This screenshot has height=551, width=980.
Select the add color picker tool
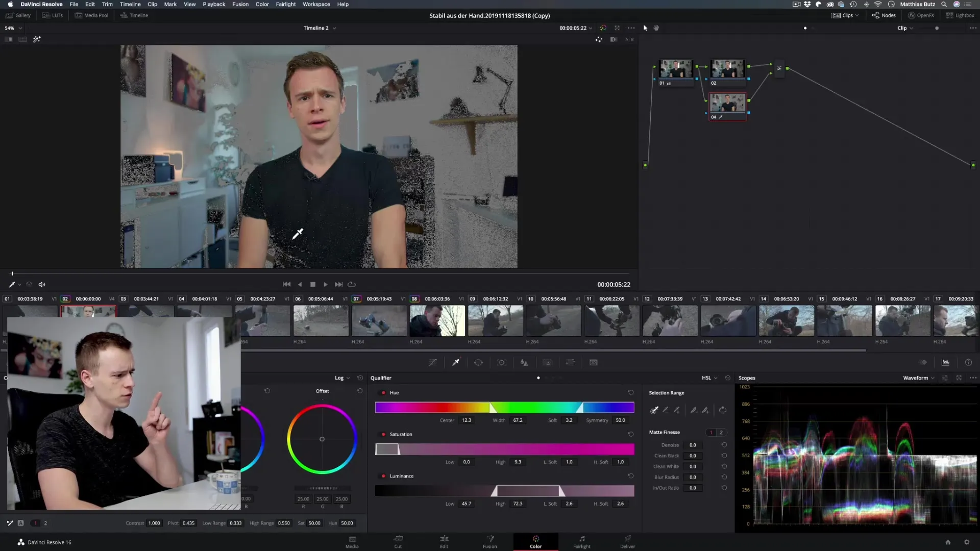[x=677, y=410]
